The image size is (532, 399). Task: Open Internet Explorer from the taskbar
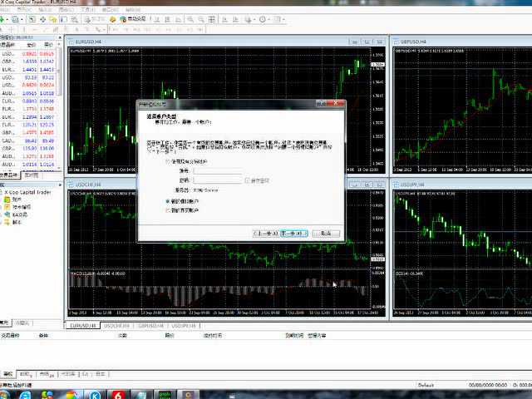(26, 395)
